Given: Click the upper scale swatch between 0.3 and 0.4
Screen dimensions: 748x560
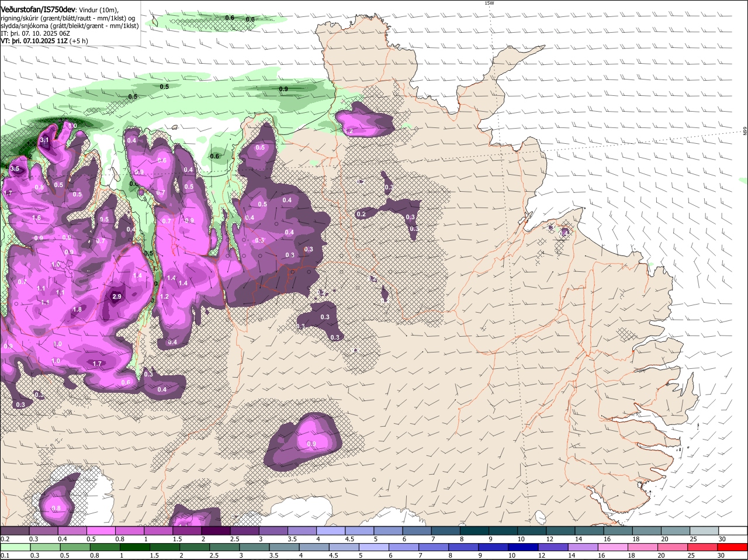Looking at the screenshot, I should [43, 530].
